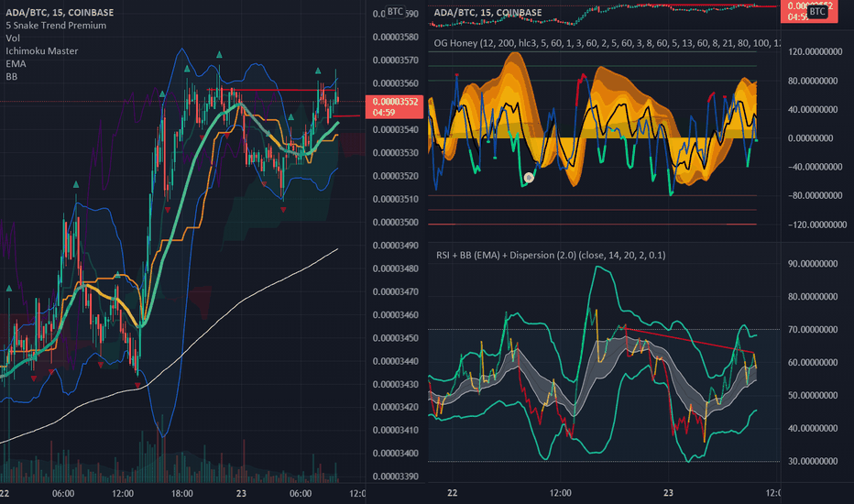Click price level 0.00003580 on axis

(396, 37)
